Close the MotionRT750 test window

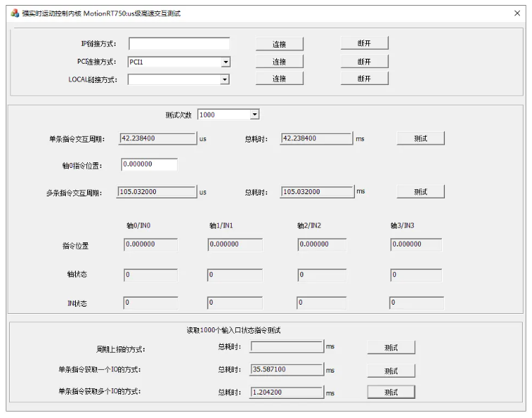(x=516, y=13)
